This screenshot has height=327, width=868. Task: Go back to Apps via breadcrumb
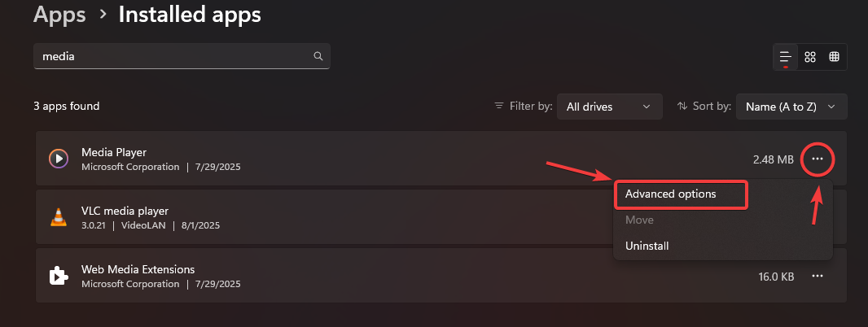pos(59,15)
